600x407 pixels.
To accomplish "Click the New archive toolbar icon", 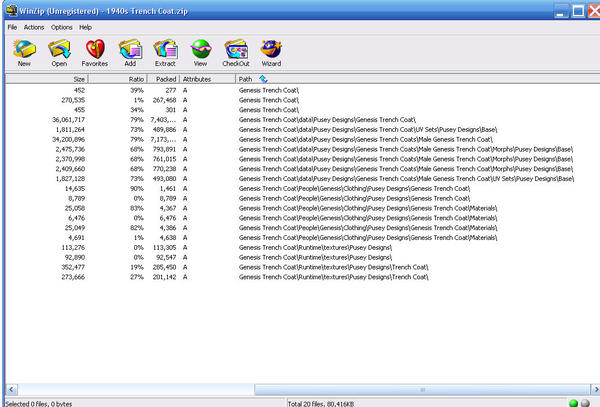I will 24,53.
